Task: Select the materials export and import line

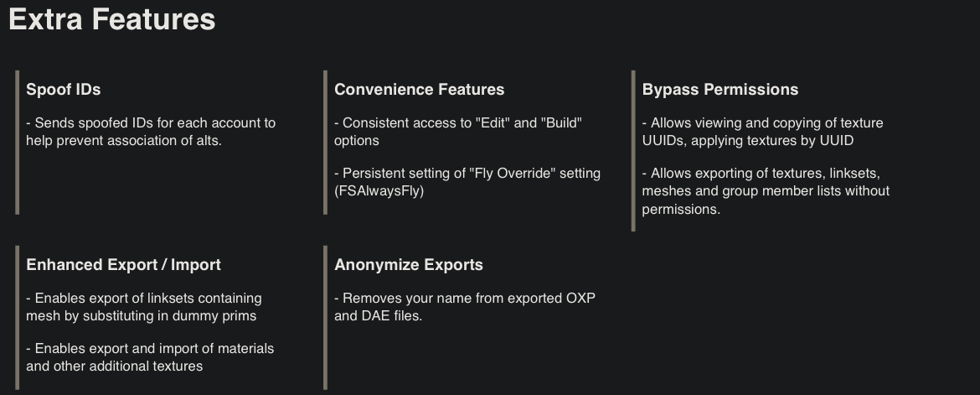Action: 150,356
